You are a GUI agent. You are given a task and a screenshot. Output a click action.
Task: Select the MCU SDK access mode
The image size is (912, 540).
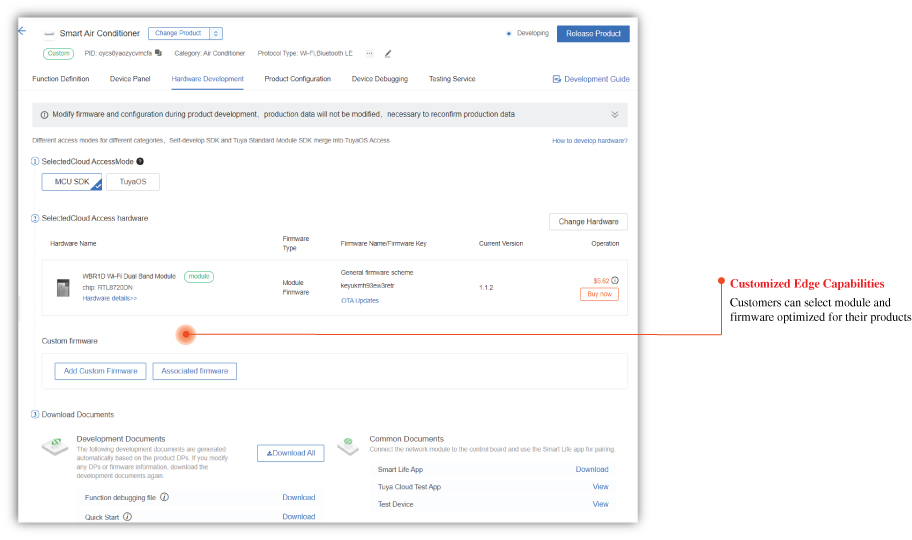coord(72,182)
